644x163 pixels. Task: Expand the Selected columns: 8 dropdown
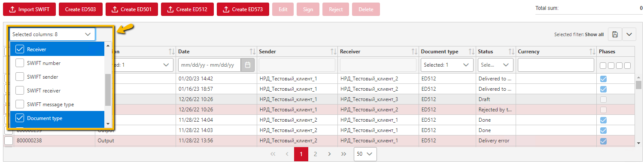52,34
